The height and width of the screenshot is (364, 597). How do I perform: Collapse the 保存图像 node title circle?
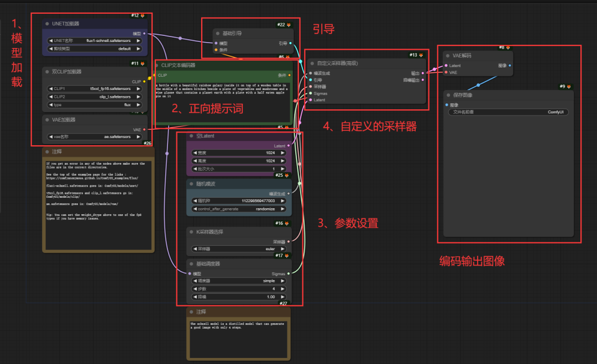click(447, 94)
